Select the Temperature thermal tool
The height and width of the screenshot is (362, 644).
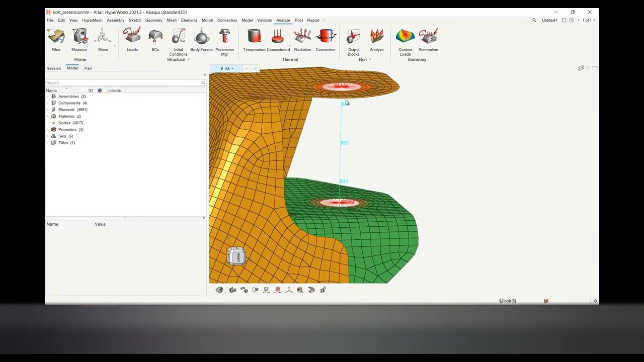(x=255, y=40)
